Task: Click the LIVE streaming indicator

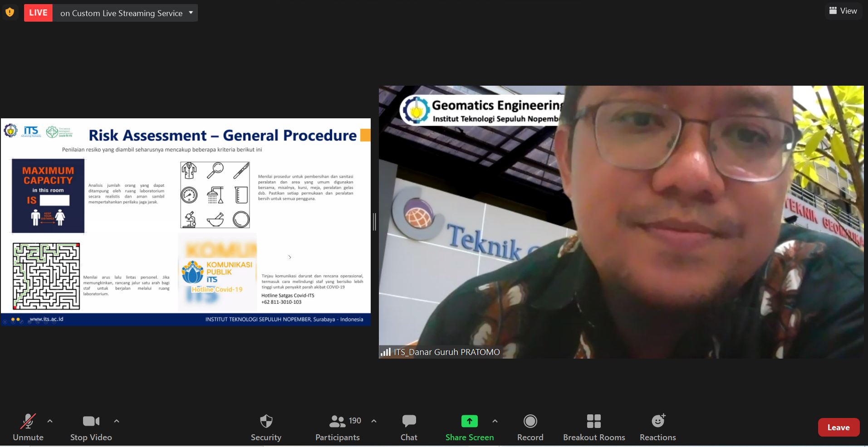Action: [38, 13]
